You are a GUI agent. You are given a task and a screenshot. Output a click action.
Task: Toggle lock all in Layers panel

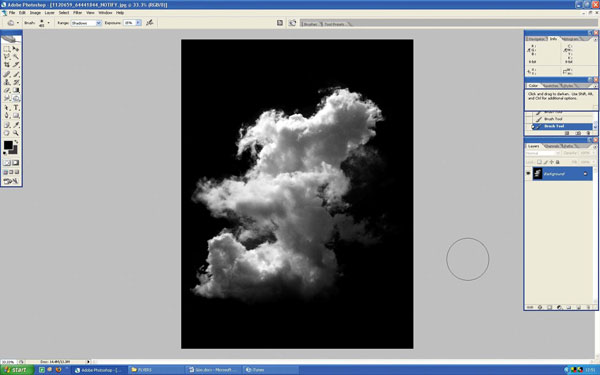(x=558, y=162)
